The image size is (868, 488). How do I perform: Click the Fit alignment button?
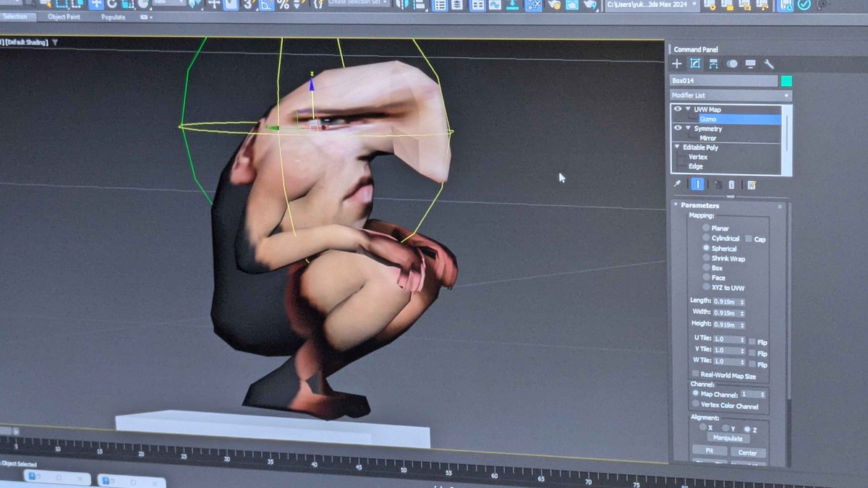[x=710, y=452]
